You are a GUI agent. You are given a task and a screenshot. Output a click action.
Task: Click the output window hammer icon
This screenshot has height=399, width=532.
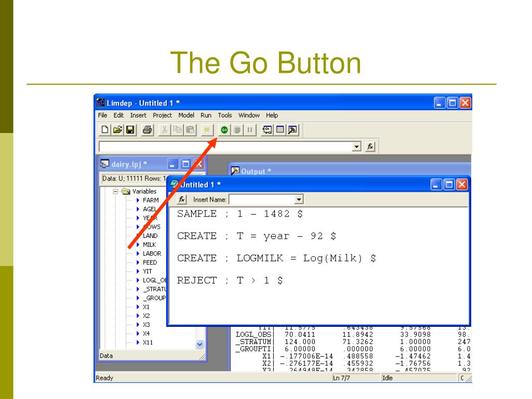click(x=293, y=130)
